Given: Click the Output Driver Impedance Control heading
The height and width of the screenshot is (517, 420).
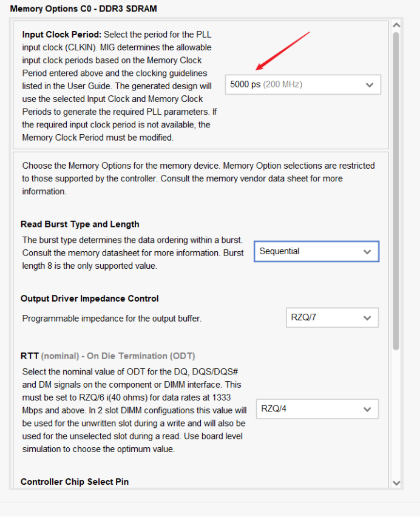Looking at the screenshot, I should 89,299.
